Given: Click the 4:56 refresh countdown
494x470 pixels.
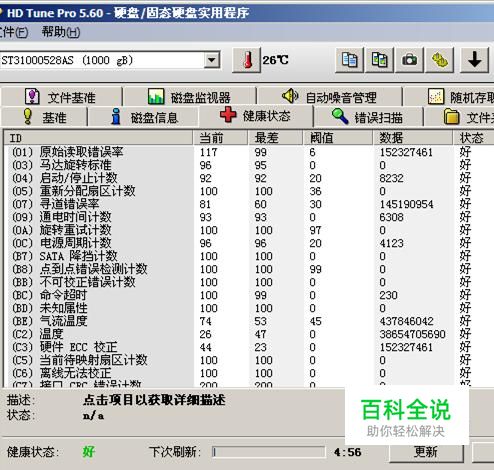Looking at the screenshot, I should tap(348, 452).
